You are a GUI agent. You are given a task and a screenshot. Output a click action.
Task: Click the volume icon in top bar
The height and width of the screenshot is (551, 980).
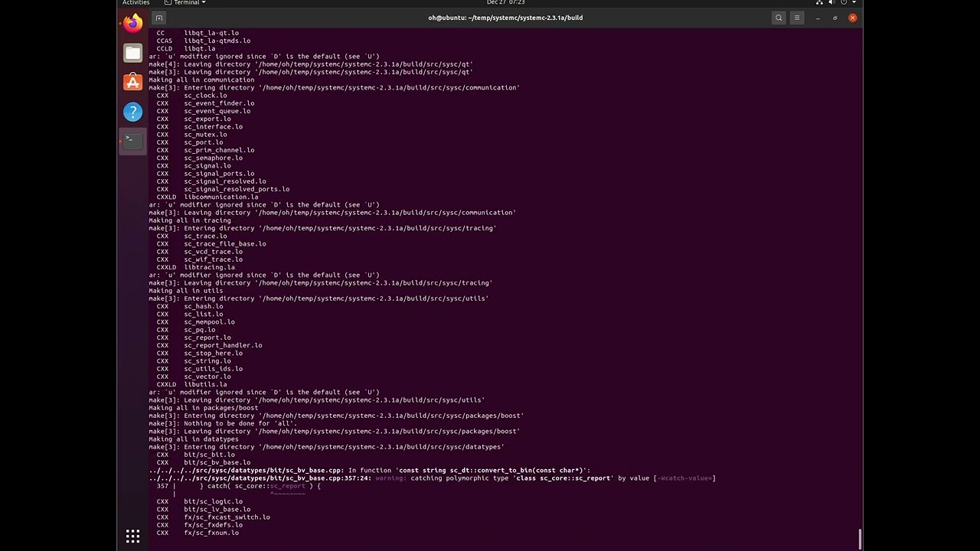(831, 2)
